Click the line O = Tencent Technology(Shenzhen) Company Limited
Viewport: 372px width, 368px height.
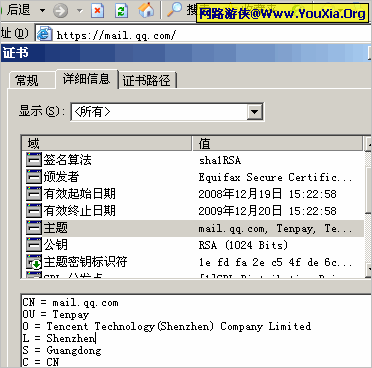click(x=167, y=326)
